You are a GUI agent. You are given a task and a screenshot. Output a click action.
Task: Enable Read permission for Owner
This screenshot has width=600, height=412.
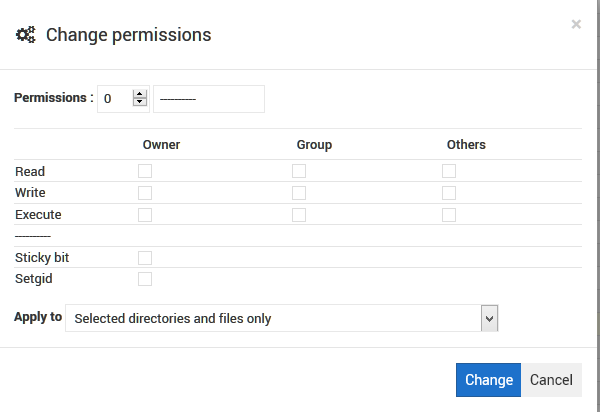tap(145, 171)
